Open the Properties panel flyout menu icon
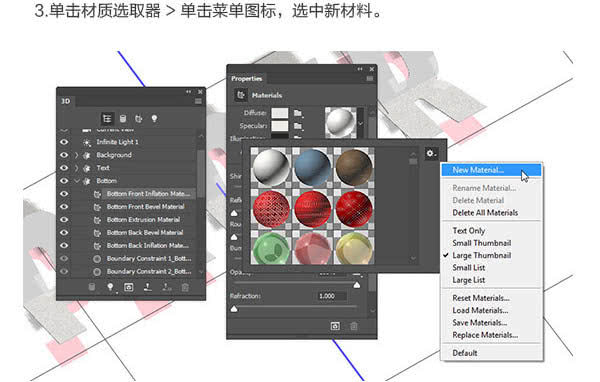This screenshot has height=382, width=600. tap(370, 78)
